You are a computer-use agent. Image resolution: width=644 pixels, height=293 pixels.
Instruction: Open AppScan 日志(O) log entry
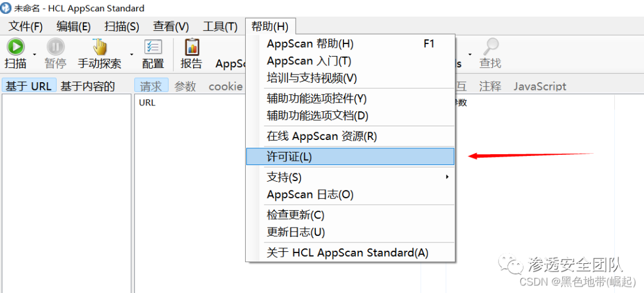[351, 195]
